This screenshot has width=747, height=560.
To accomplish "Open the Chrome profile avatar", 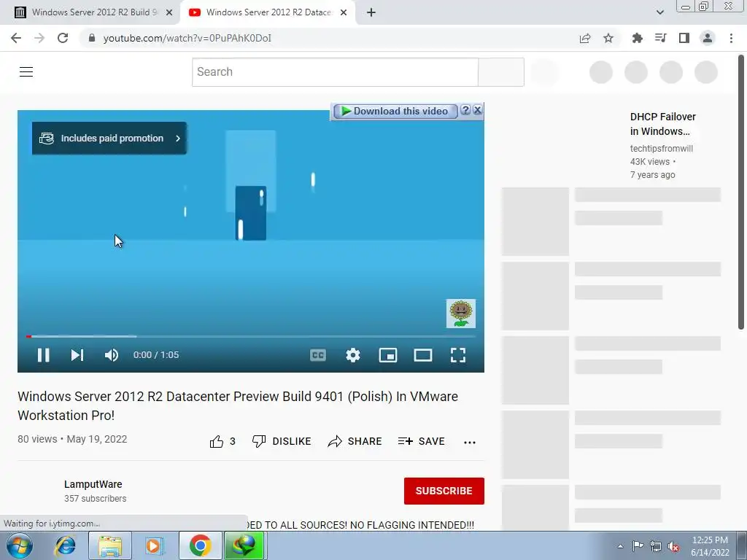I will pyautogui.click(x=708, y=38).
